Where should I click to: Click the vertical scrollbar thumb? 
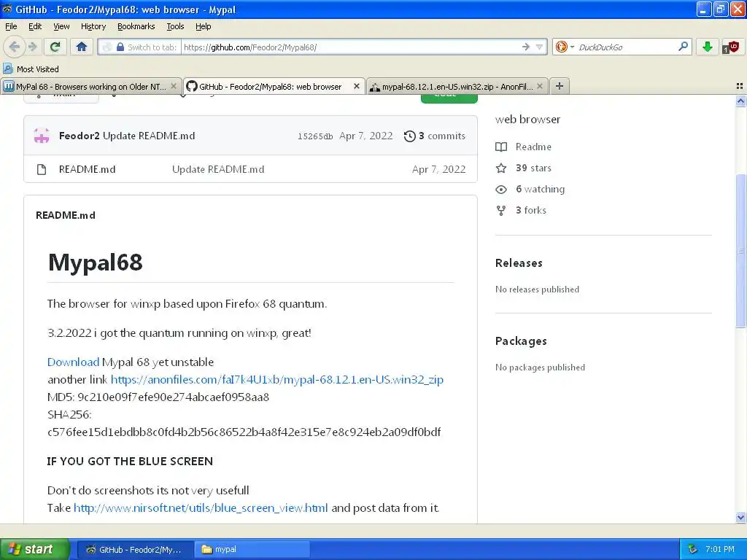[x=740, y=251]
